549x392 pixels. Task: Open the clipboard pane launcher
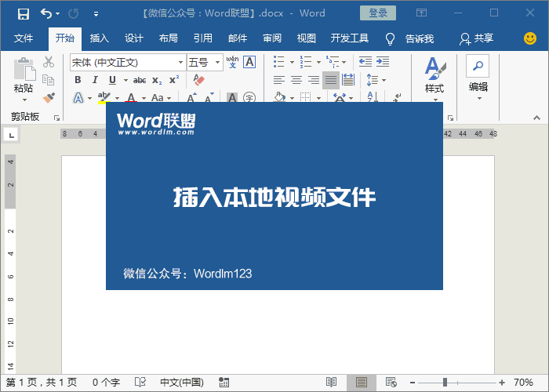[x=56, y=118]
